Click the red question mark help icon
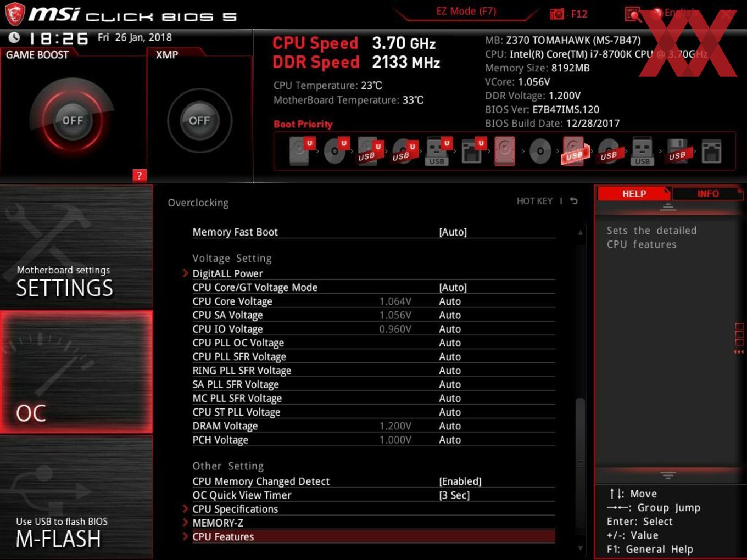 coord(140,175)
